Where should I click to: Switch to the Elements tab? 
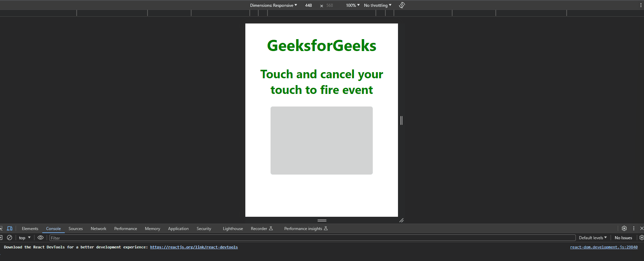30,229
